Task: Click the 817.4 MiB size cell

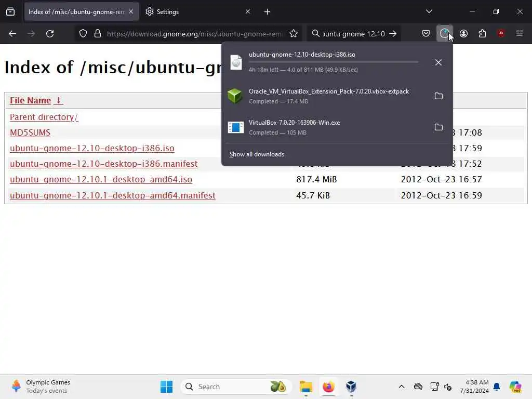Action: [x=316, y=179]
